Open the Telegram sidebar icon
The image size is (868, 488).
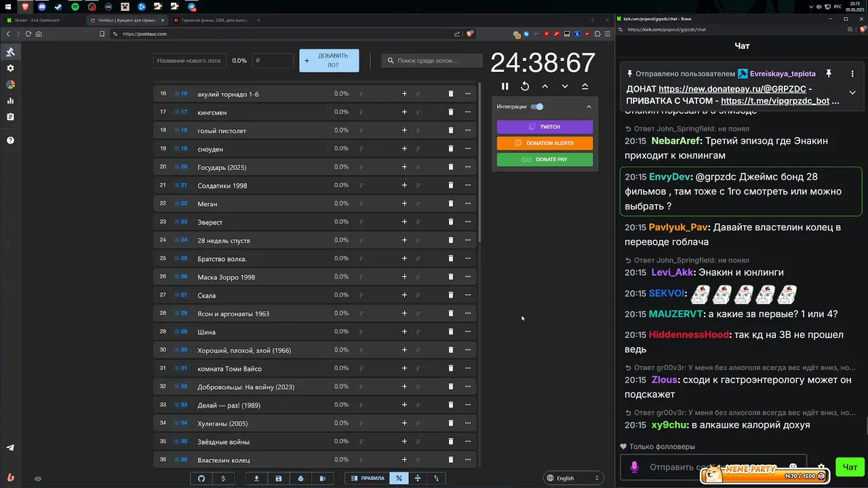pyautogui.click(x=10, y=447)
